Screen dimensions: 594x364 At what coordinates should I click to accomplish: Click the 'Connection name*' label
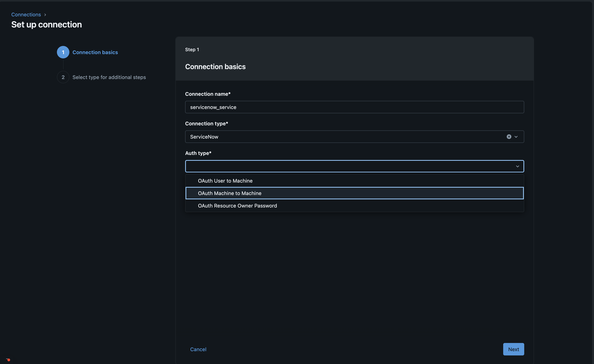[208, 94]
